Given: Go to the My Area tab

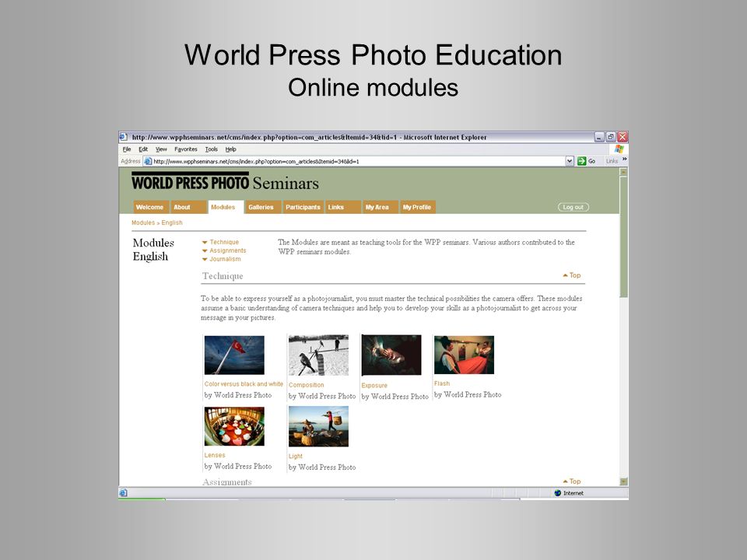Looking at the screenshot, I should coord(381,207).
